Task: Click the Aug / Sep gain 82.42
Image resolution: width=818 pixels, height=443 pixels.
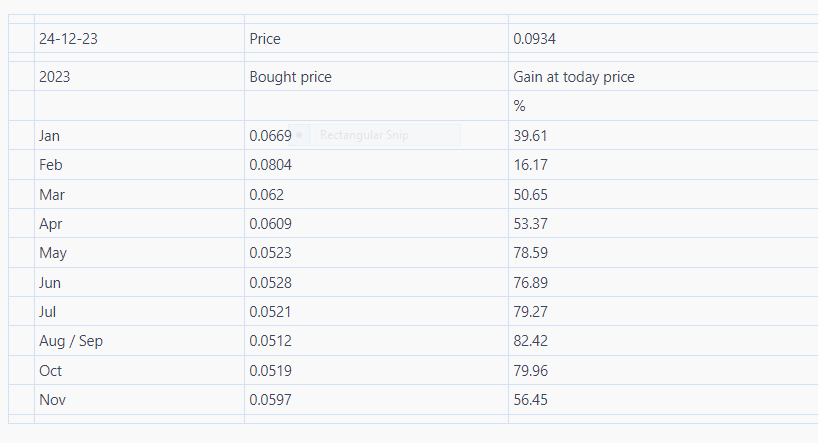Action: click(x=531, y=341)
